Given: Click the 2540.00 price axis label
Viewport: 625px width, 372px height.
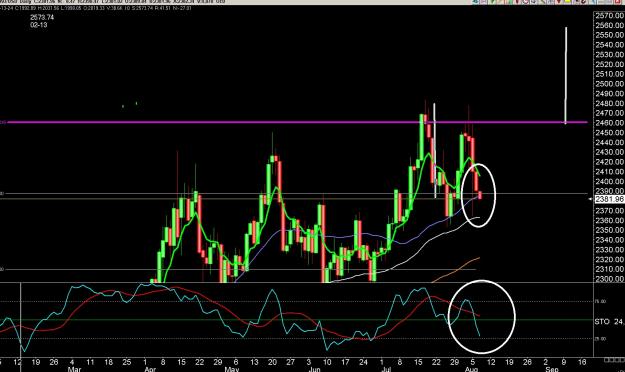Looking at the screenshot, I should [x=609, y=45].
